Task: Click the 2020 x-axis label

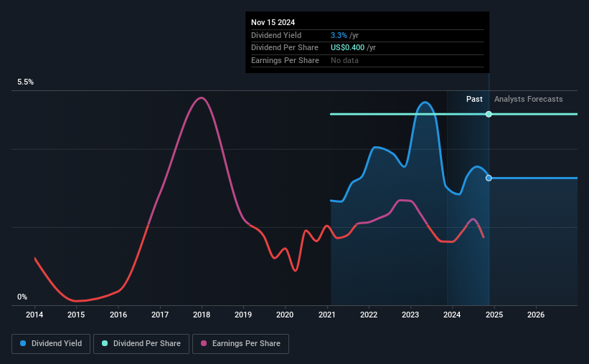Action: point(285,315)
